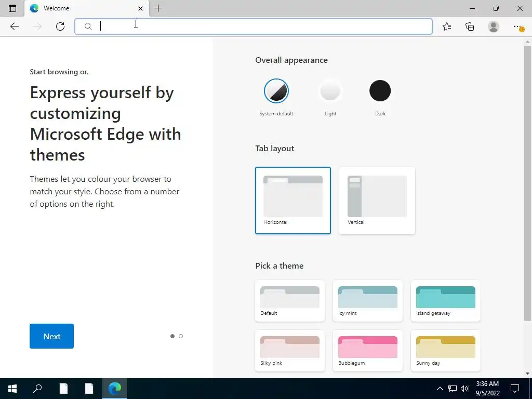The height and width of the screenshot is (399, 532).
Task: Open the Collections icon
Action: (470, 26)
